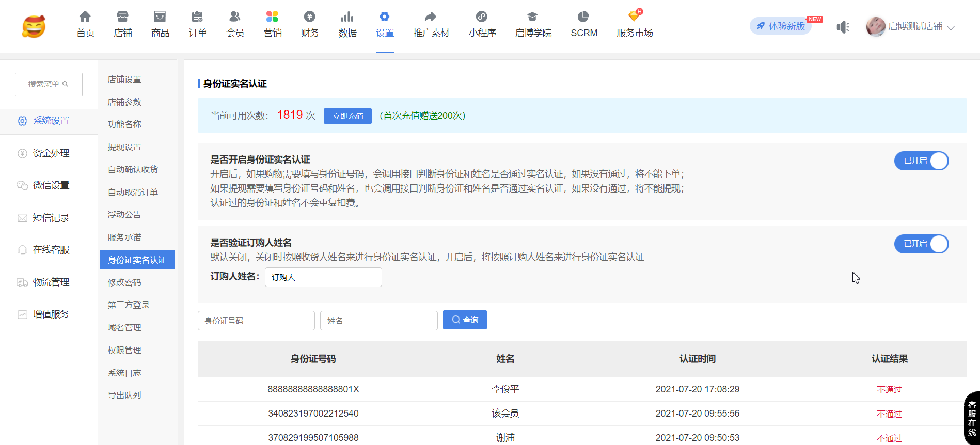This screenshot has height=445, width=980.
Task: Click the Marketing (营销) colorful icon
Action: [x=273, y=17]
